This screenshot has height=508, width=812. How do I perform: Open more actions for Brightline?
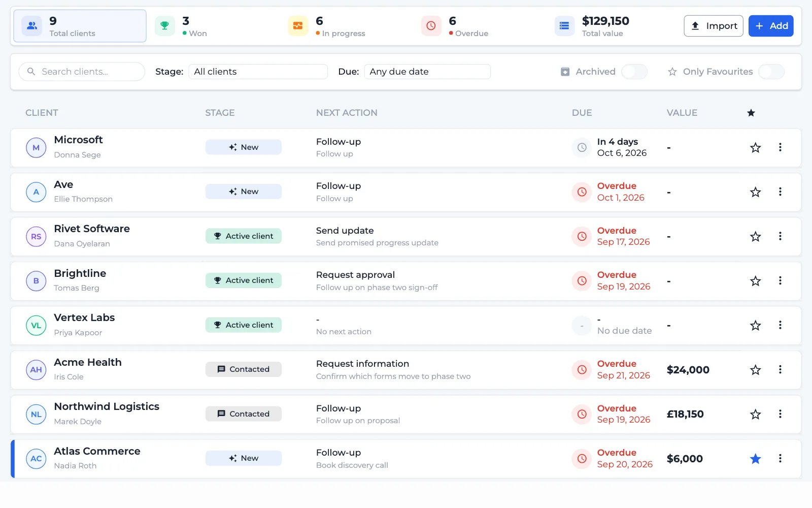(780, 280)
